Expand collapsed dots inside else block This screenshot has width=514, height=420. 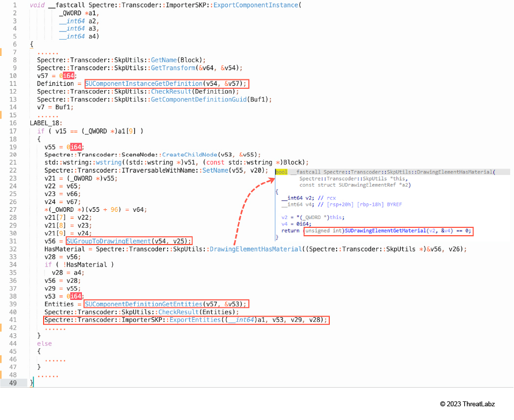coord(55,359)
